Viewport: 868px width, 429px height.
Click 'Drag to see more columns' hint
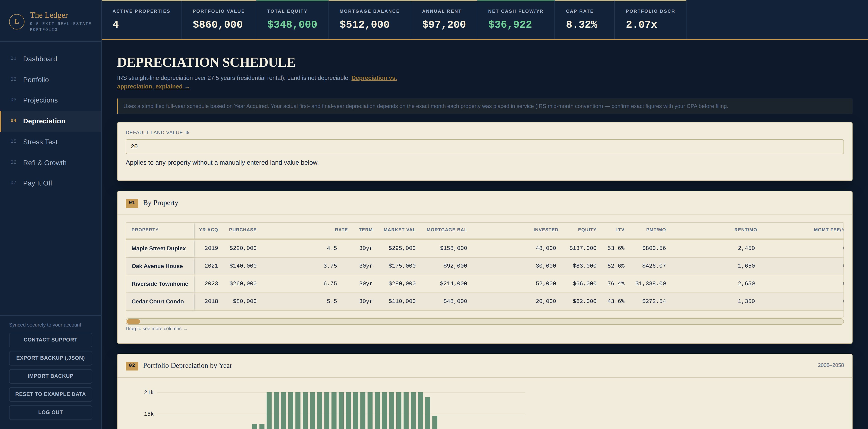[156, 329]
